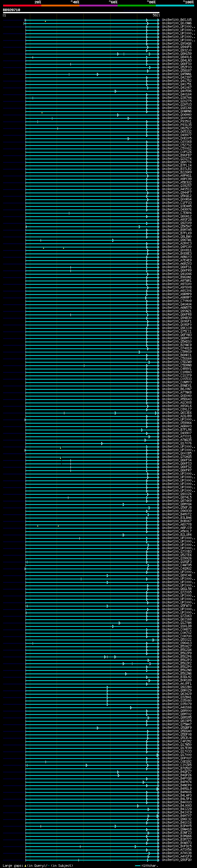Select hit label UniRef100_A2QJB9
This screenshot has width=197, height=868.
[x=177, y=416]
